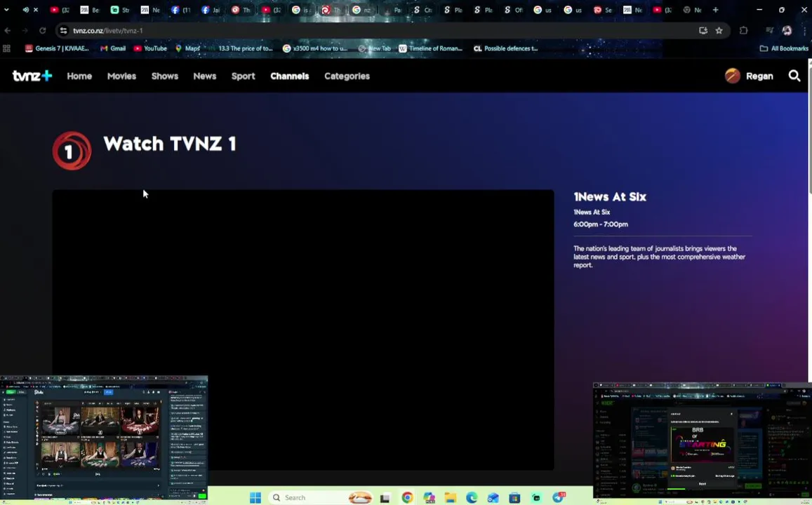812x505 pixels.
Task: Open File Explorer from the taskbar
Action: pos(451,498)
